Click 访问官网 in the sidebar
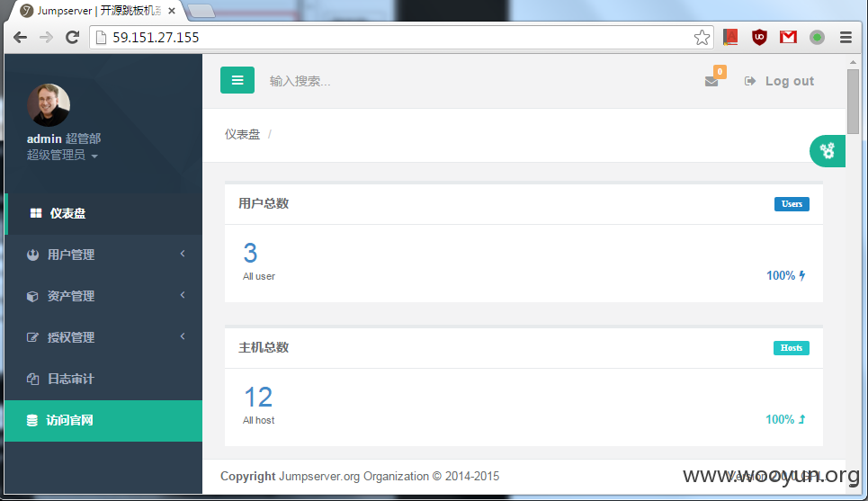Viewport: 868px width, 501px height. [x=103, y=421]
